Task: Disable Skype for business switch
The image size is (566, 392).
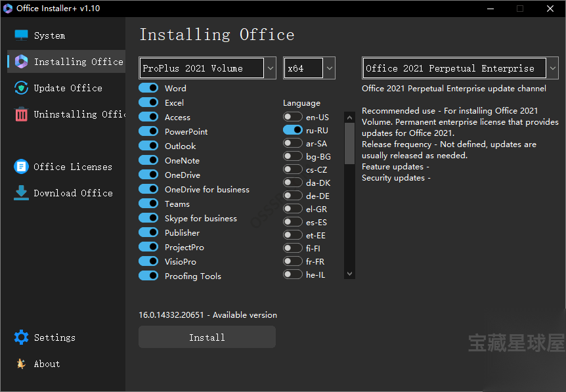Action: 148,217
